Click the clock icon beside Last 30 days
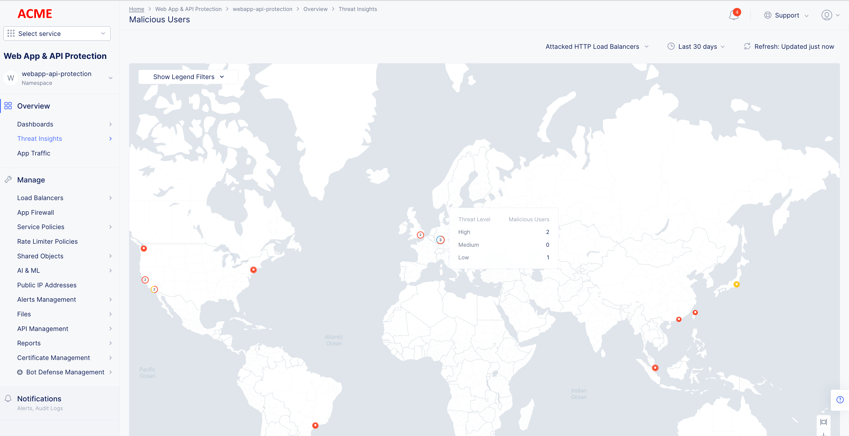849x436 pixels. pyautogui.click(x=671, y=47)
